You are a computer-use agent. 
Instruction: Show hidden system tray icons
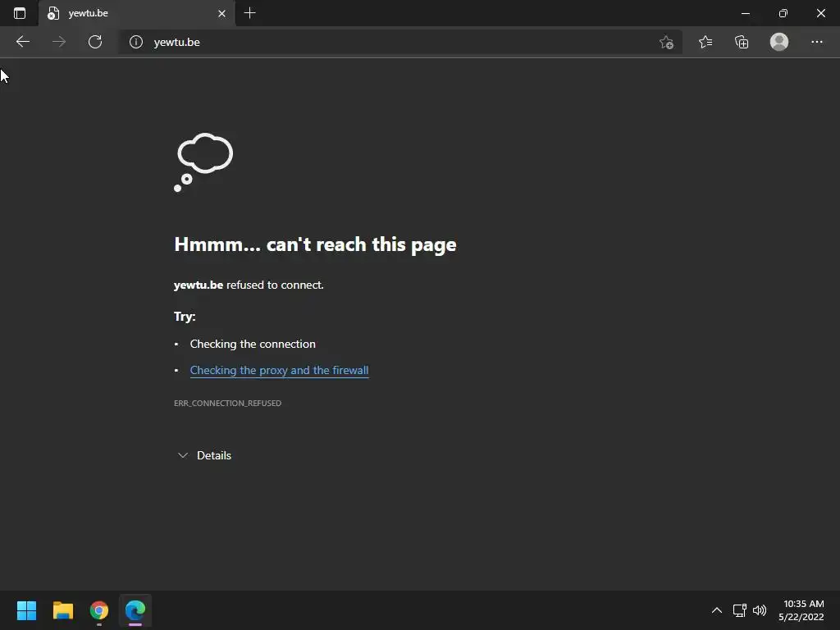pos(717,610)
